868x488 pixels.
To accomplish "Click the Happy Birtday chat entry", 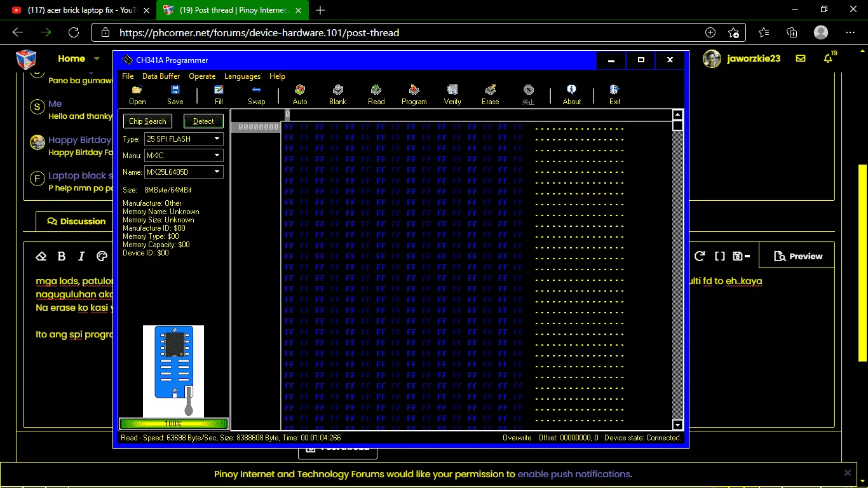I will (x=80, y=140).
